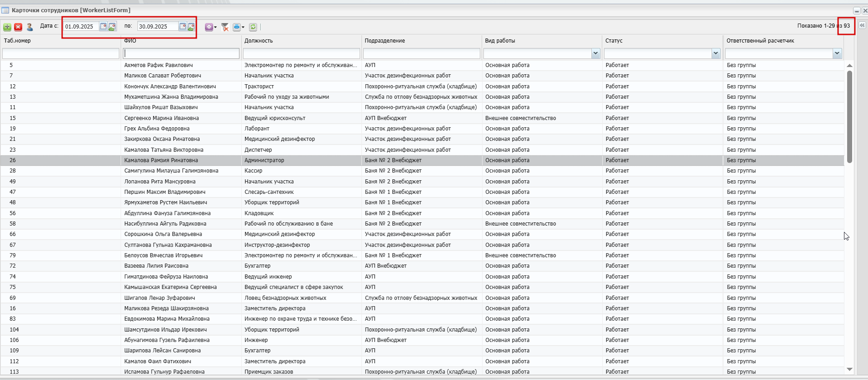Click the ФИО filter input field
Viewport: 868px width, 380px height.
click(181, 54)
